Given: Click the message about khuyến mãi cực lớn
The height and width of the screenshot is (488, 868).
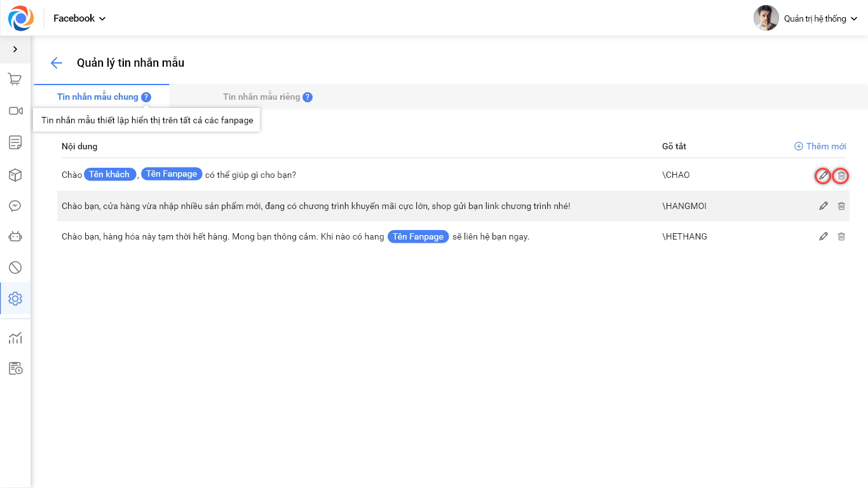Looking at the screenshot, I should coord(316,206).
